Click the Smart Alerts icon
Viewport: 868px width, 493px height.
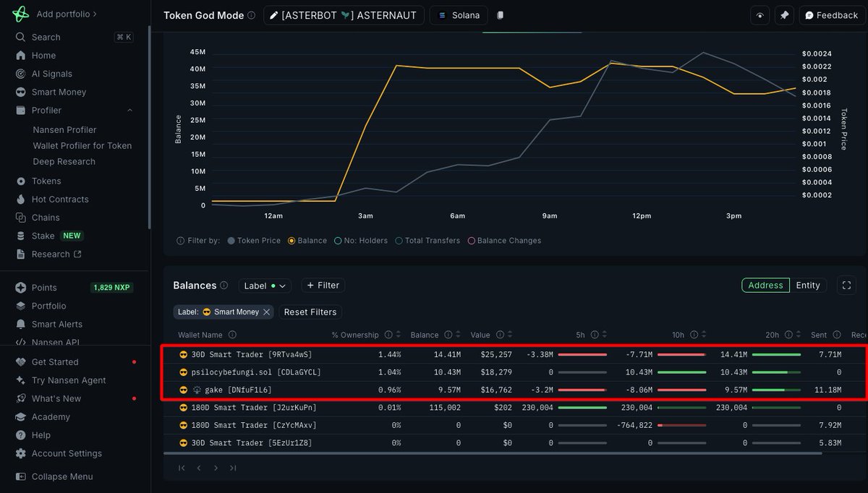(x=20, y=325)
